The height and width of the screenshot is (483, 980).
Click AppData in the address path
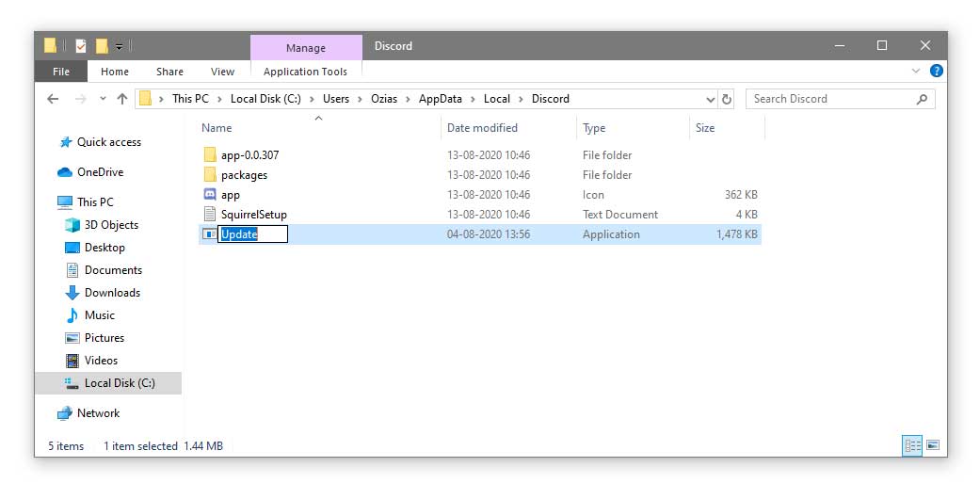(x=441, y=99)
